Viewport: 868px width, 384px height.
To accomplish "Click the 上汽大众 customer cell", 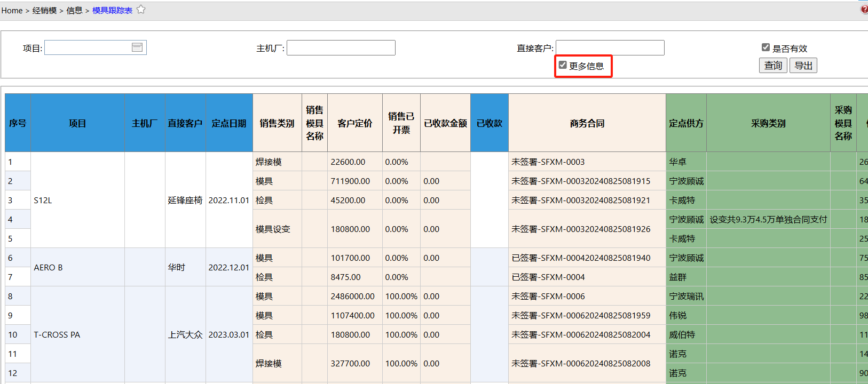I will 185,334.
